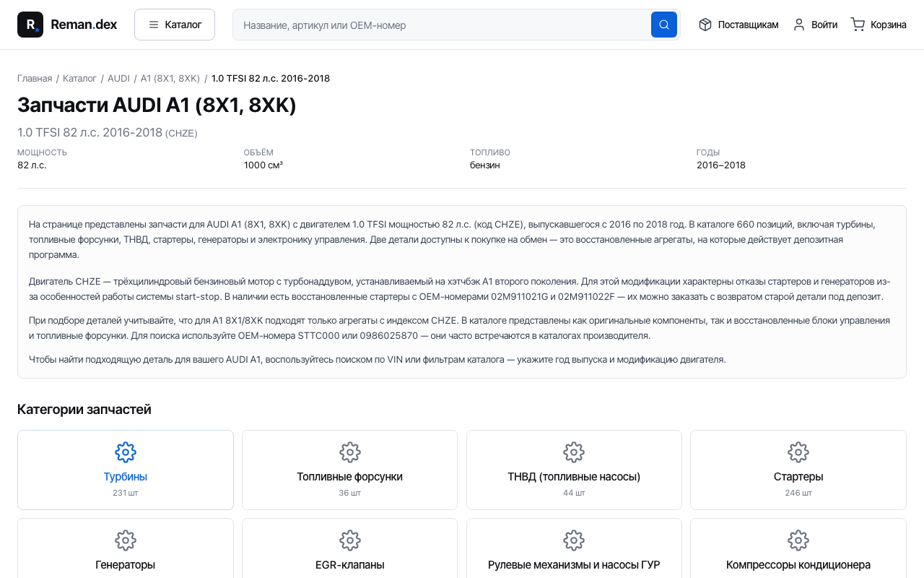This screenshot has height=578, width=924.
Task: Click the бензин fuel value
Action: point(485,165)
